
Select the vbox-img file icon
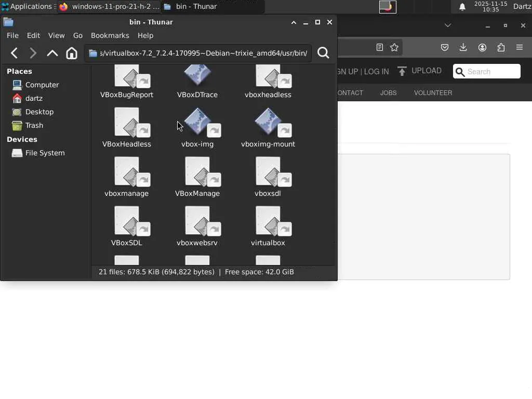click(x=203, y=123)
